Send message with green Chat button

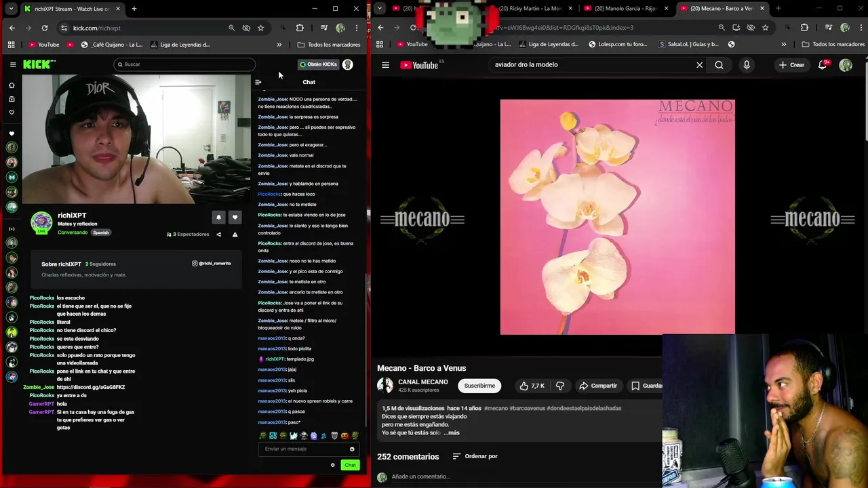point(350,465)
